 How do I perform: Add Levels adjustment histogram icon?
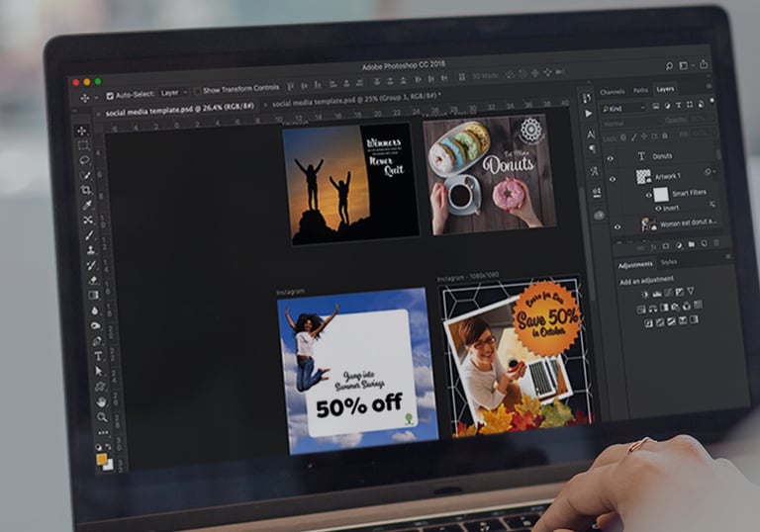(657, 293)
